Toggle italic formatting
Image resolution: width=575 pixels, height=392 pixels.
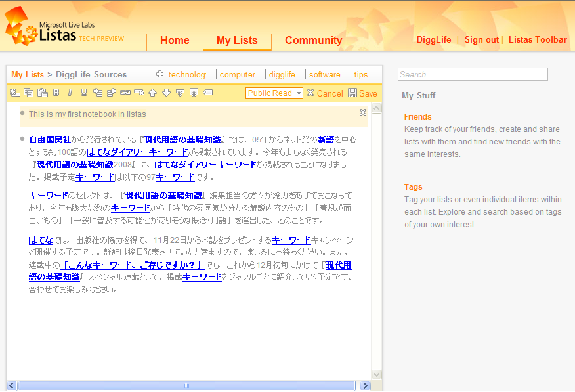pyautogui.click(x=70, y=93)
